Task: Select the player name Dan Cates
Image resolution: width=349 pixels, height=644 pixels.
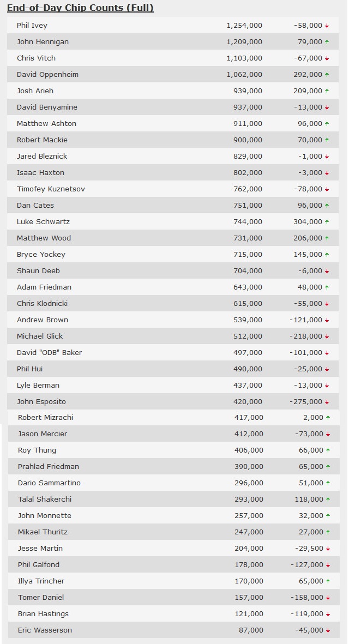Action: point(35,206)
